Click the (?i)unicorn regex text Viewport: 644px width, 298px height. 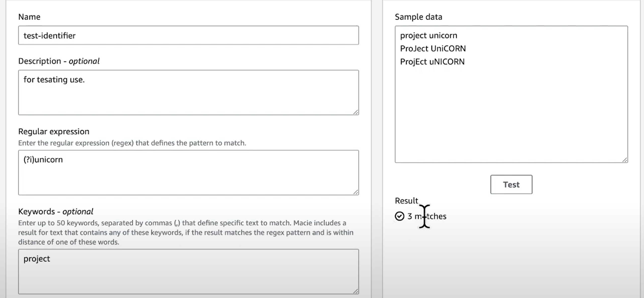point(43,159)
